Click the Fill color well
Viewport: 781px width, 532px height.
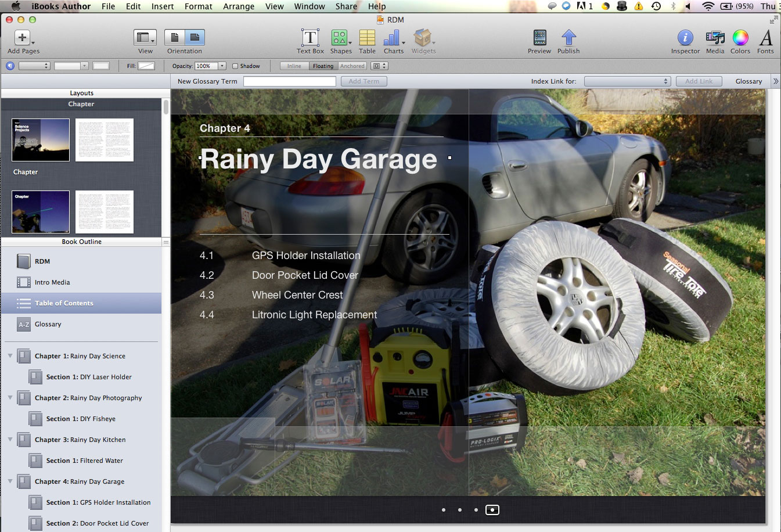pyautogui.click(x=146, y=66)
